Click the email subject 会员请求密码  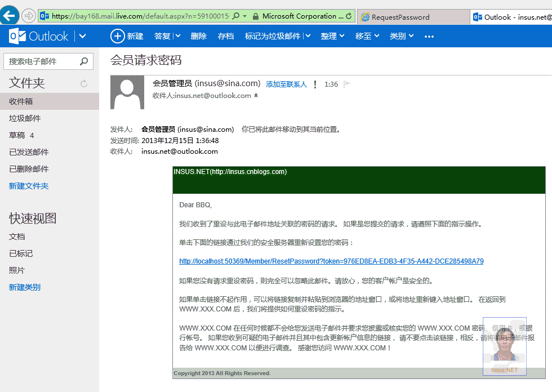[146, 60]
